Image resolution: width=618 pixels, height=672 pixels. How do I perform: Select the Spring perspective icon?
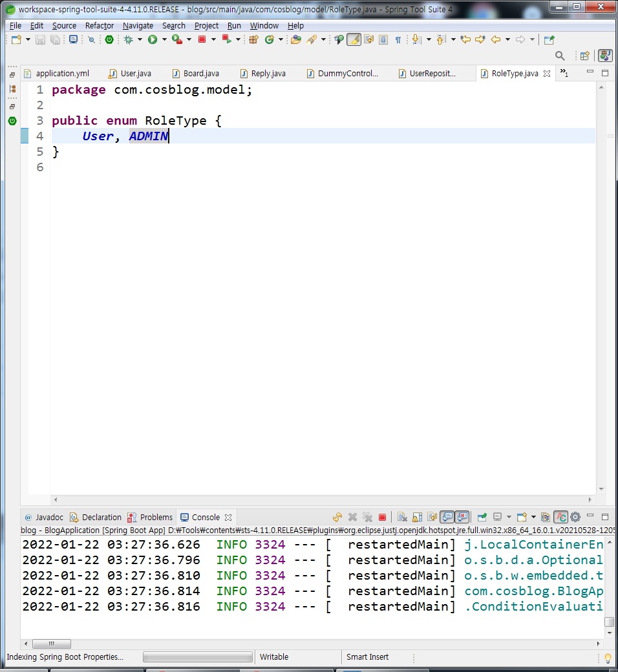605,56
